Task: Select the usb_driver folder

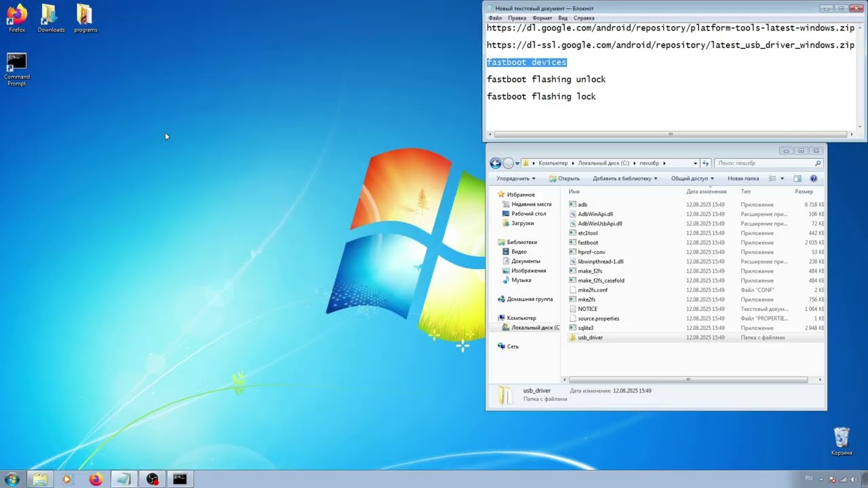Action: point(590,338)
